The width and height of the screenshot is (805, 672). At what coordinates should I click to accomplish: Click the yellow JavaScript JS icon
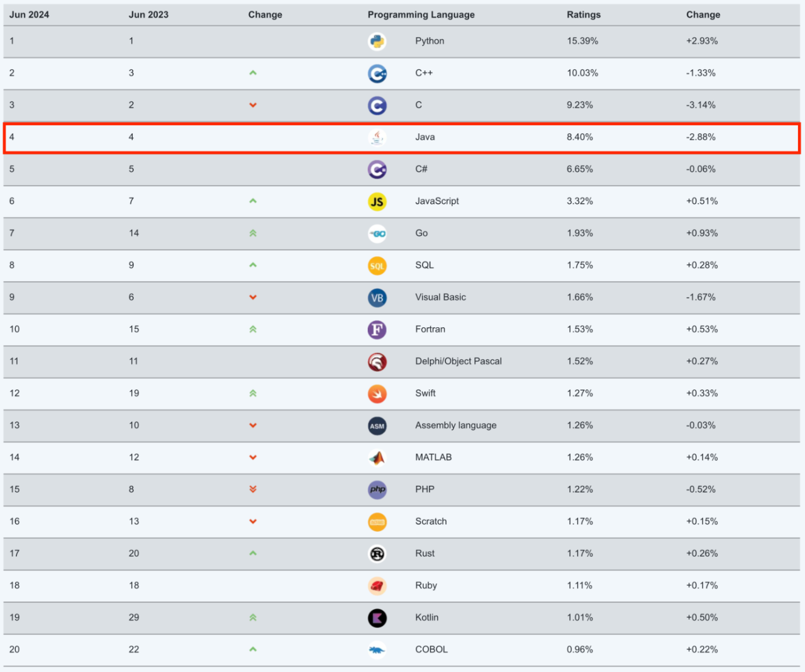[377, 201]
